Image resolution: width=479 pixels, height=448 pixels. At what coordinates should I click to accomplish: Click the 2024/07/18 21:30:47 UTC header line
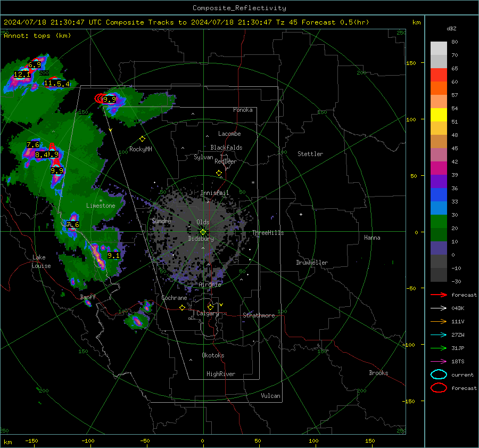pyautogui.click(x=186, y=22)
